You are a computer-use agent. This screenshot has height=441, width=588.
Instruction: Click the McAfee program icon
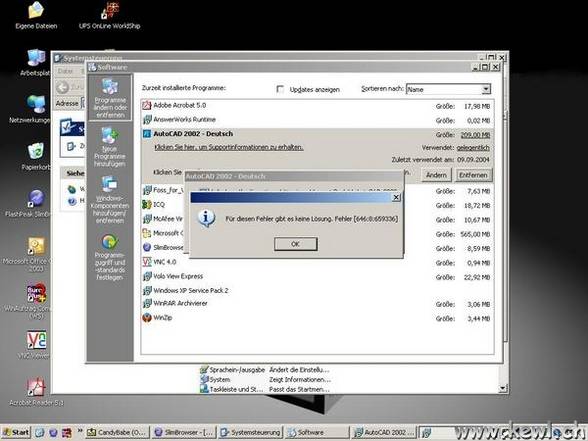[147, 219]
